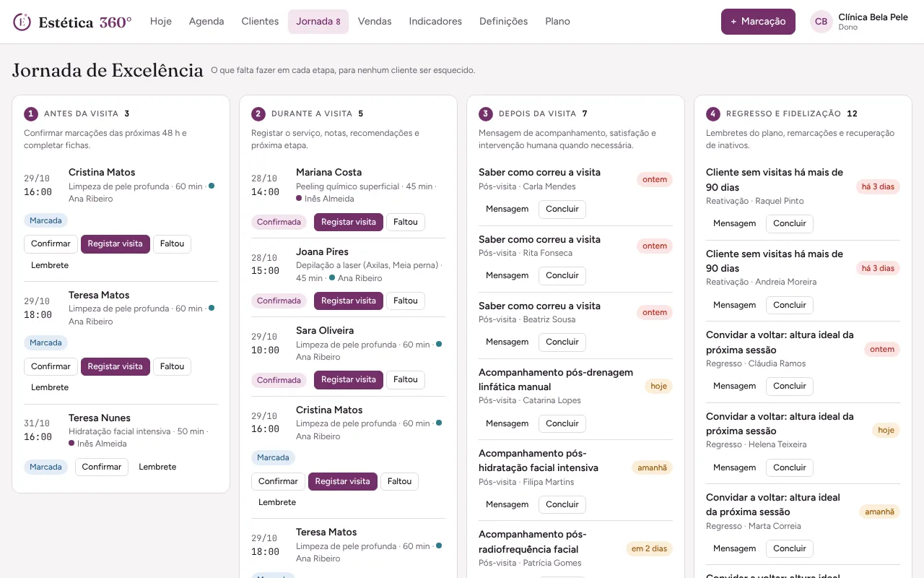
Task: Click the + Marcação button
Action: 758,22
